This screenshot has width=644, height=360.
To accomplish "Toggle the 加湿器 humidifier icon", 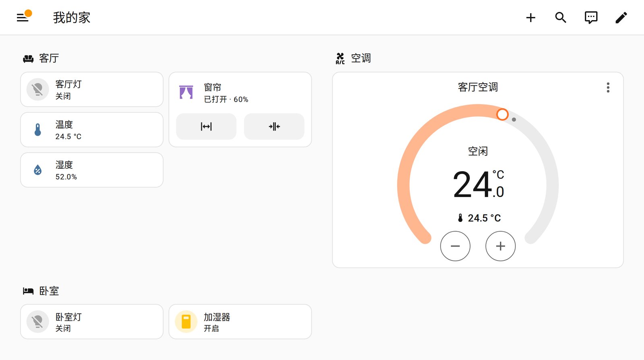I will tap(186, 322).
